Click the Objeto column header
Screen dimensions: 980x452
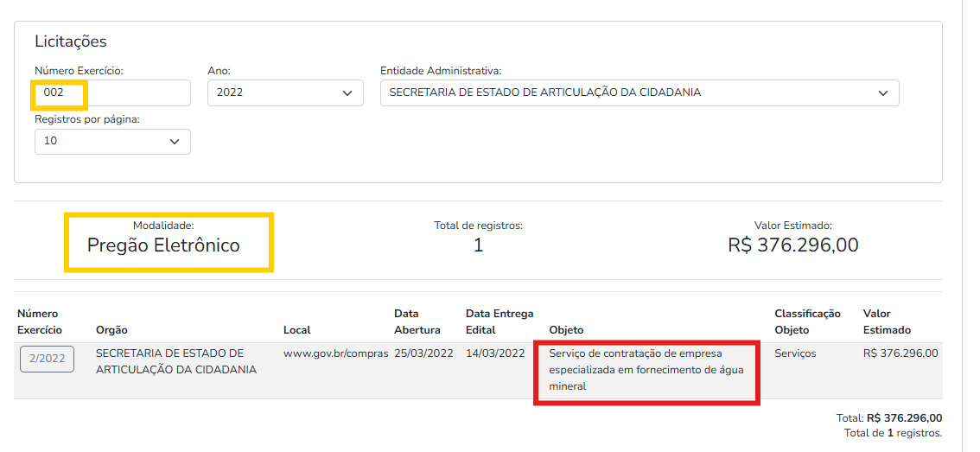[x=566, y=329]
